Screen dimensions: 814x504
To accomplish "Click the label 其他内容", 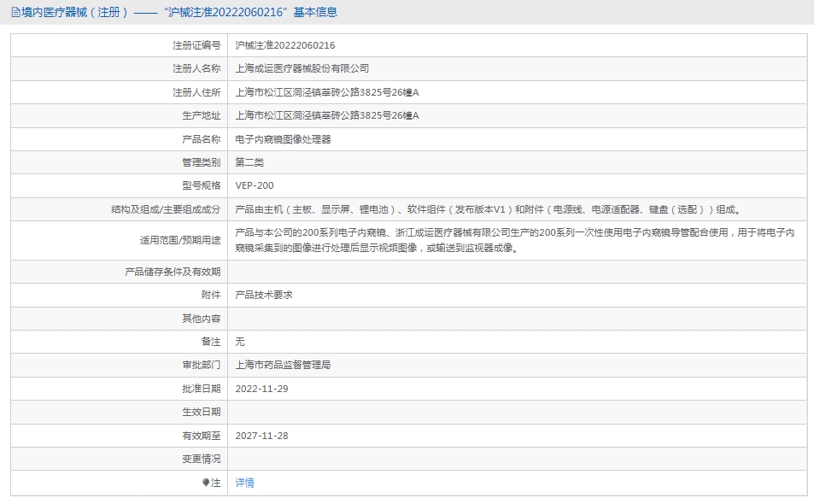I will pyautogui.click(x=201, y=319).
